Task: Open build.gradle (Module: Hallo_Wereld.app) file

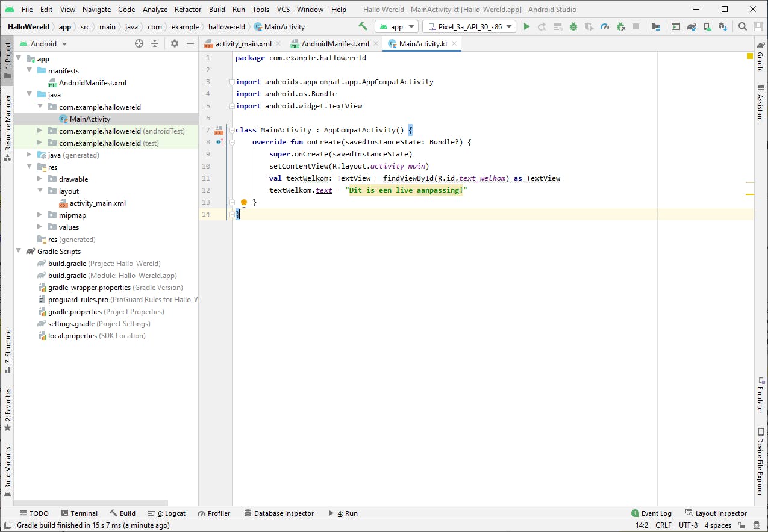Action: 112,276
